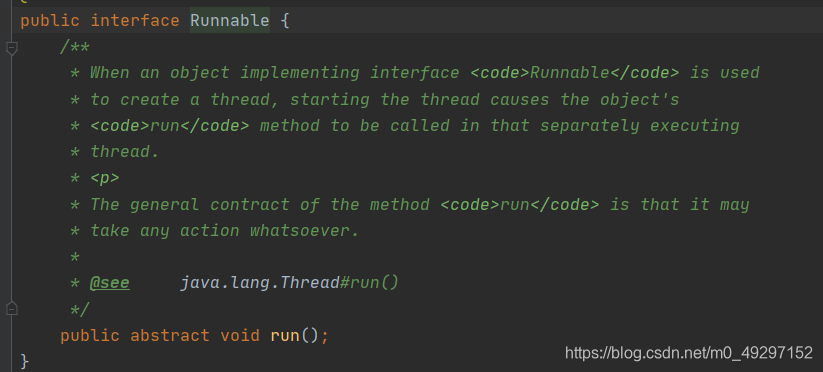This screenshot has width=823, height=372.
Task: Click the @see Javadoc tag
Action: point(110,283)
